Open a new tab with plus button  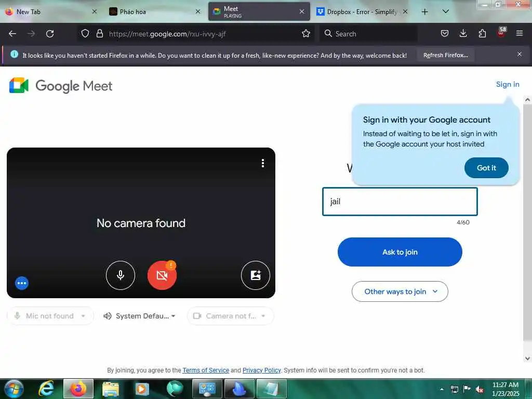click(x=424, y=11)
